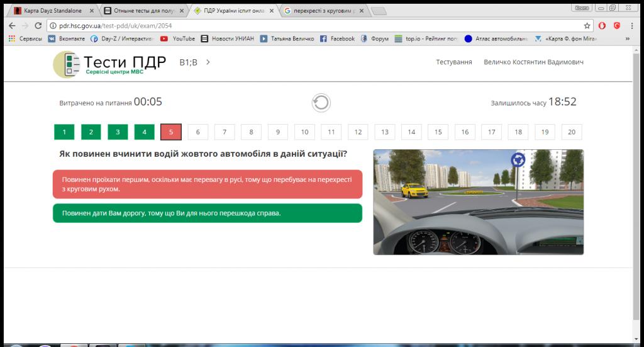The height and width of the screenshot is (347, 644).
Task: Open the Тестування navigation link
Action: (x=453, y=62)
